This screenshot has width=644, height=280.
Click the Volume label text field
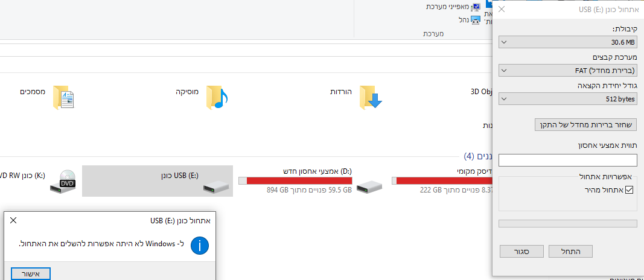(568, 160)
